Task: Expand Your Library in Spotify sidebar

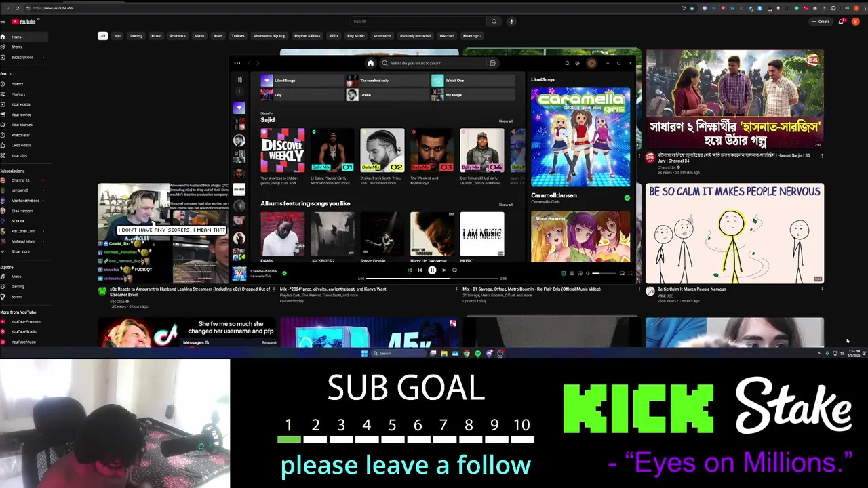Action: (x=239, y=80)
